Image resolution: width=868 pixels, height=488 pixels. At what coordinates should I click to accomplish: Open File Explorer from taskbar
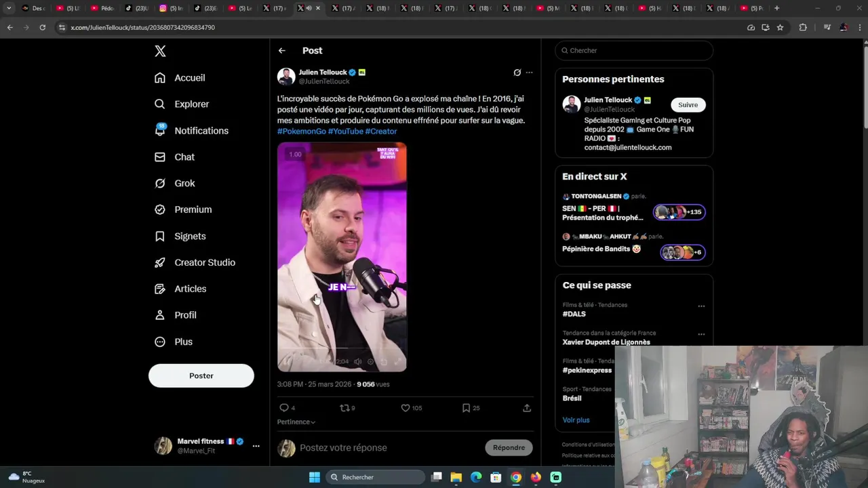click(456, 477)
